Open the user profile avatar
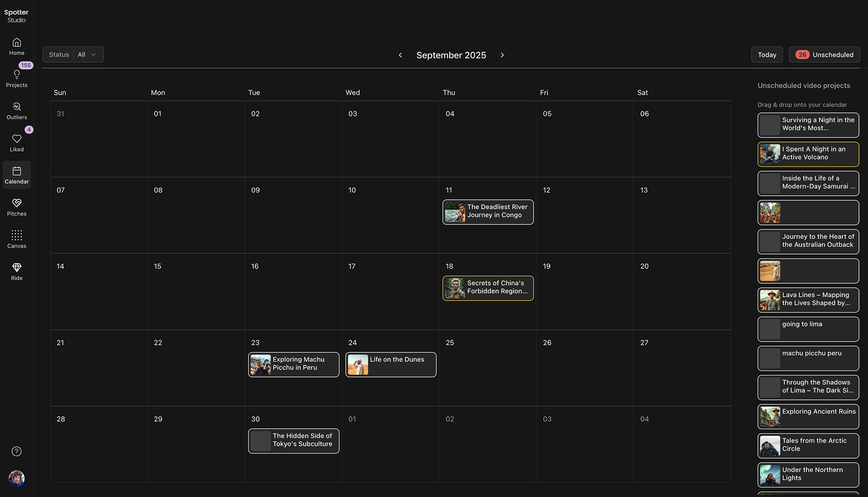This screenshot has width=868, height=497. pyautogui.click(x=17, y=478)
